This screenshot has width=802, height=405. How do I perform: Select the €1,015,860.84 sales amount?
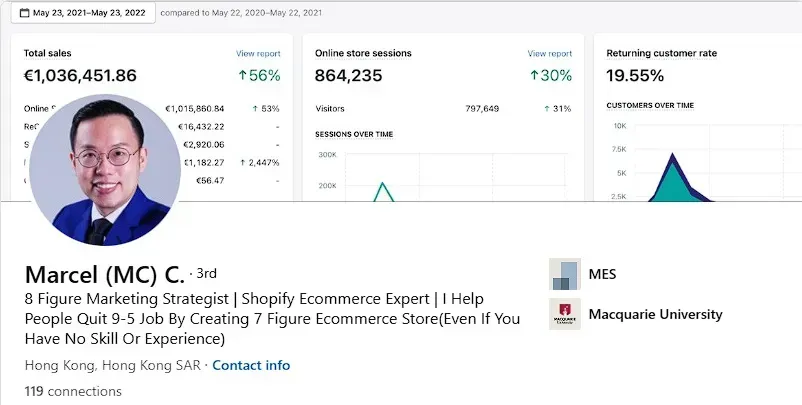click(195, 108)
